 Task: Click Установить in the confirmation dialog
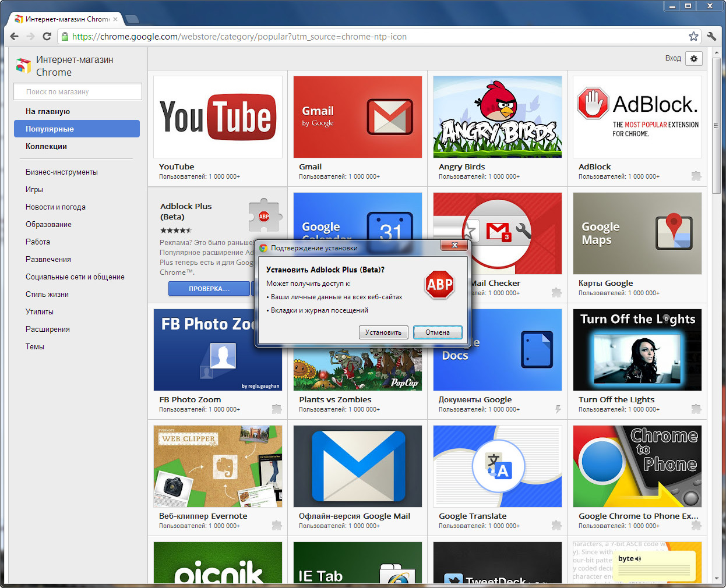[x=383, y=332]
